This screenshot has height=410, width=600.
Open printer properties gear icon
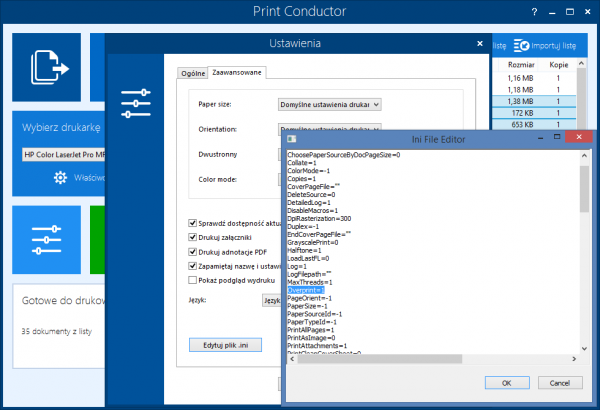60,178
